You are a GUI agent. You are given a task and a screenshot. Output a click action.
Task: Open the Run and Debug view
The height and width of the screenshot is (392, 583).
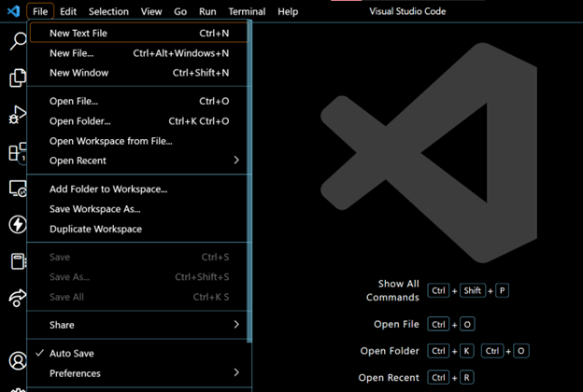click(x=18, y=115)
